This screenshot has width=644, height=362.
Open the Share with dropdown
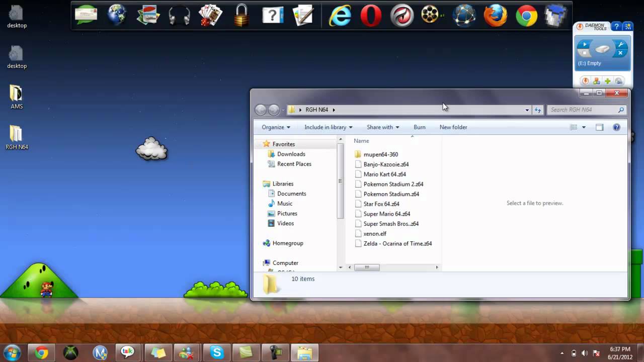click(x=383, y=127)
